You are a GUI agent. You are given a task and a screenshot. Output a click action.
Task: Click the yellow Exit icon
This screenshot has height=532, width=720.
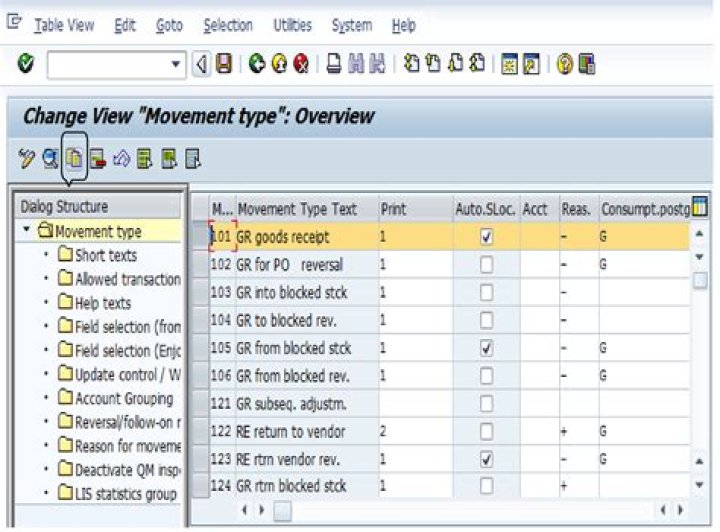click(279, 64)
